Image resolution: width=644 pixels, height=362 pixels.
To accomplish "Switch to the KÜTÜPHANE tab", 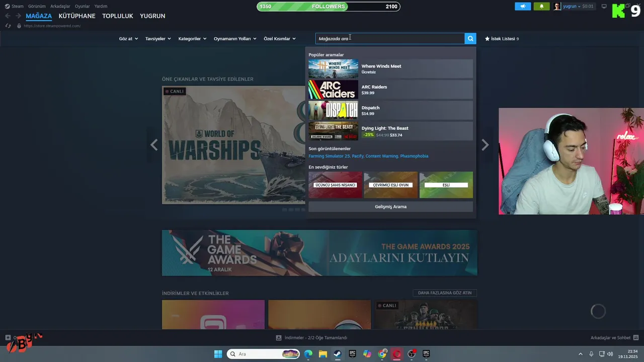I will [77, 16].
